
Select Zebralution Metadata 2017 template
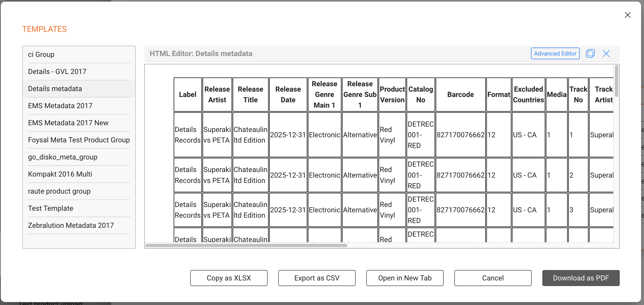[79, 225]
